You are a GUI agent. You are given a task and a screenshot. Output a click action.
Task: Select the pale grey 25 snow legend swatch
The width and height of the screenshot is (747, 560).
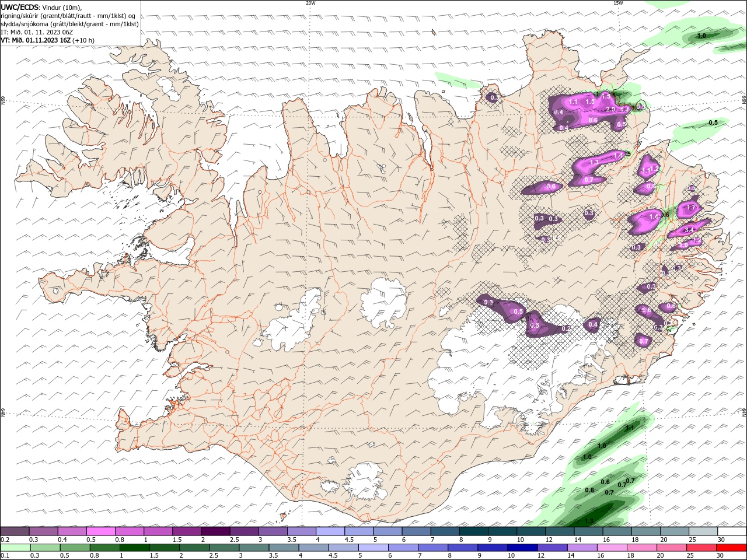point(703,531)
